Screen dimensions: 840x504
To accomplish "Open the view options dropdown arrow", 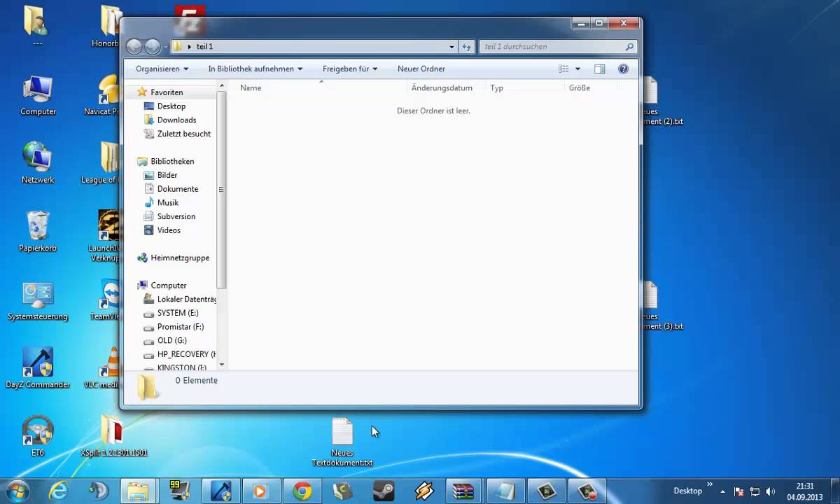I will 577,69.
